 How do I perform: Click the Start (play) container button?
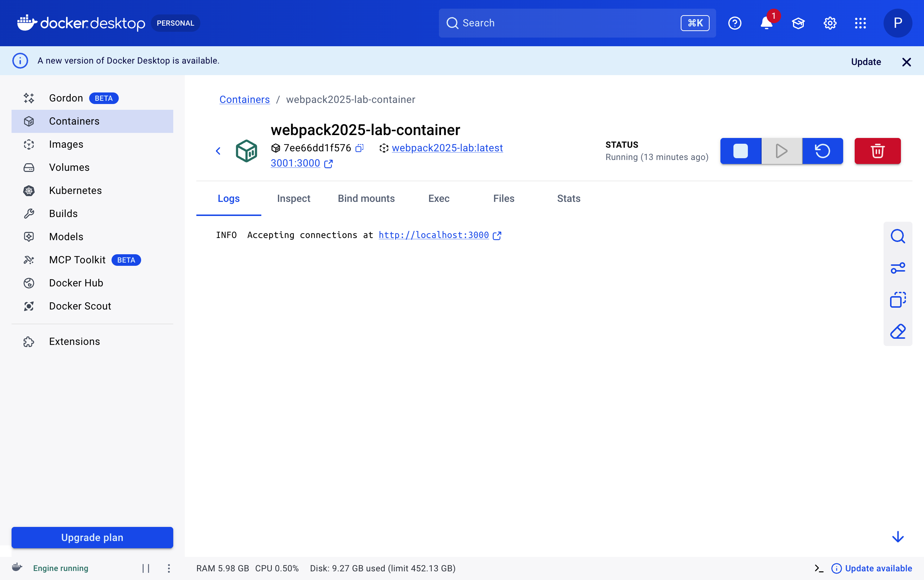coord(781,151)
